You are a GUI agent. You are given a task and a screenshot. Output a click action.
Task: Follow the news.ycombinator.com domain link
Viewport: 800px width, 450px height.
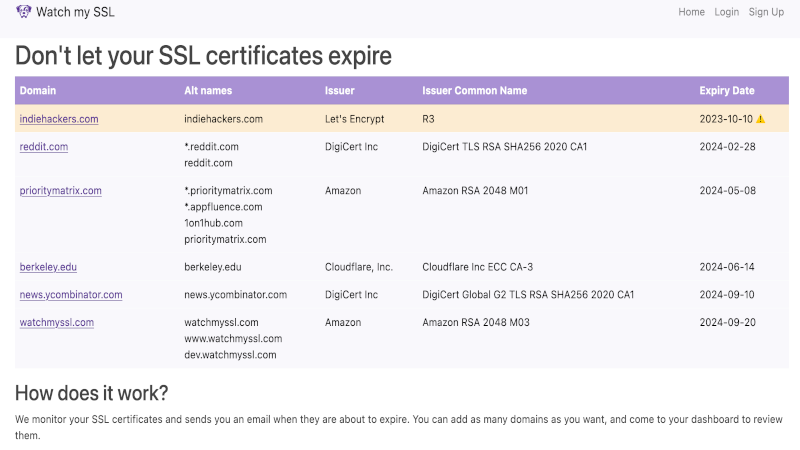point(71,295)
